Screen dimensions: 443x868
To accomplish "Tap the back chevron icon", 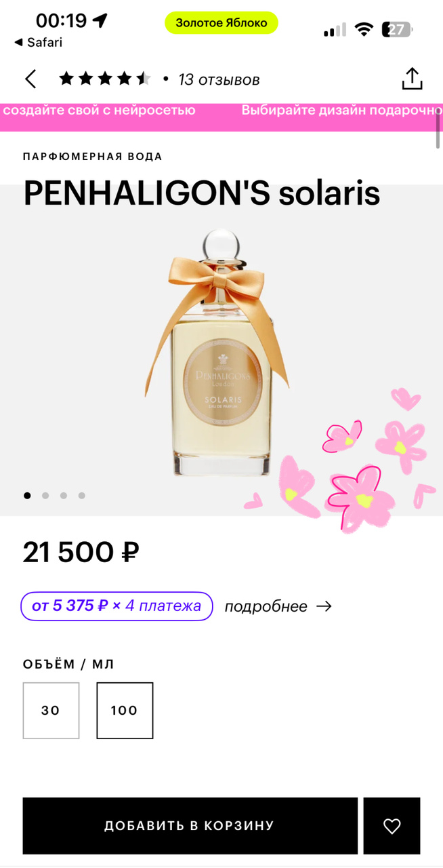I will point(30,79).
